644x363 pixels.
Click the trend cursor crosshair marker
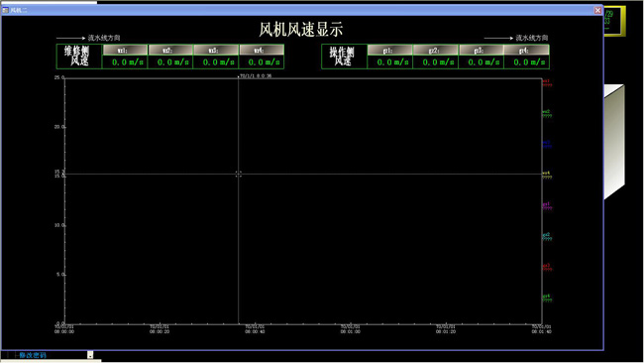[238, 175]
